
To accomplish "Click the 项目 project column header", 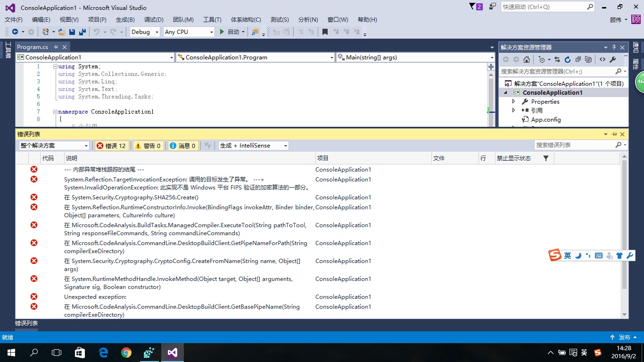I will pos(373,158).
